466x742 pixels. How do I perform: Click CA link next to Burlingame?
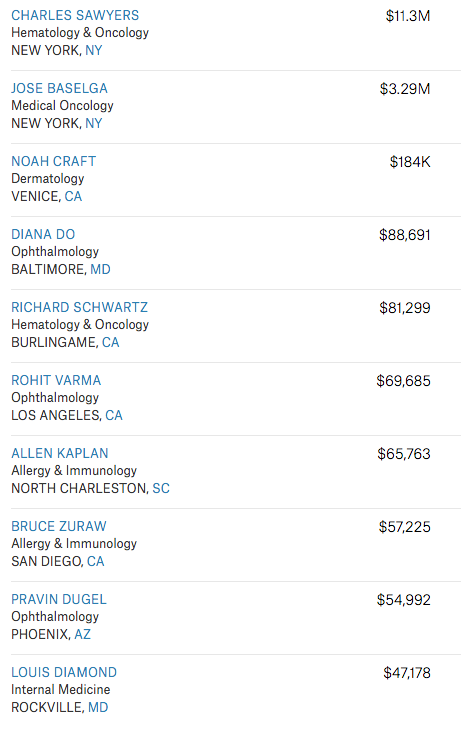pos(111,342)
